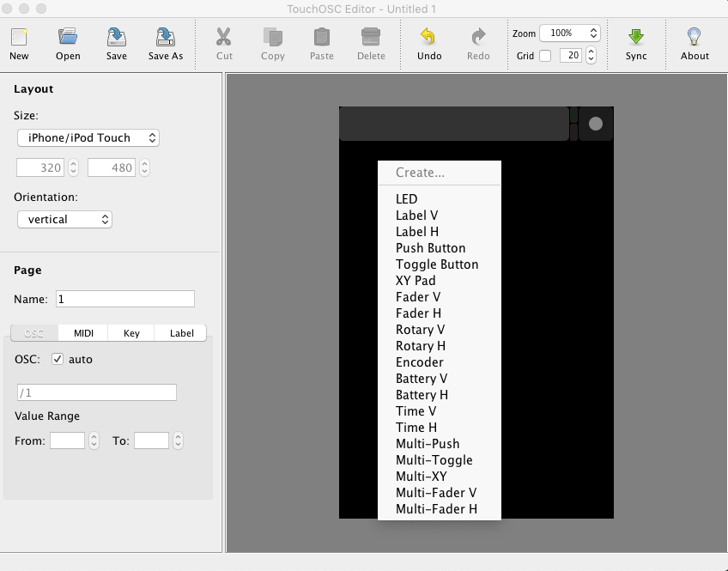Click the Cut scissors icon
728x571 pixels.
coord(224,37)
